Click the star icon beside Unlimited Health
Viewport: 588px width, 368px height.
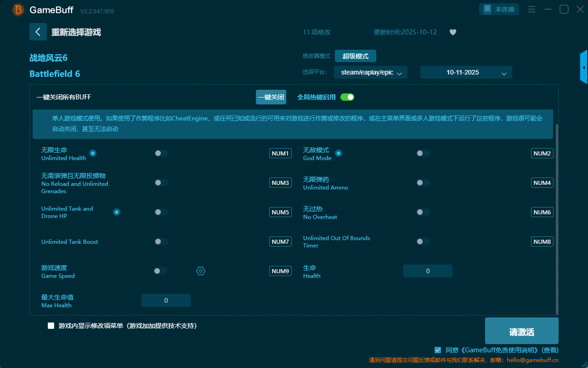coord(93,153)
